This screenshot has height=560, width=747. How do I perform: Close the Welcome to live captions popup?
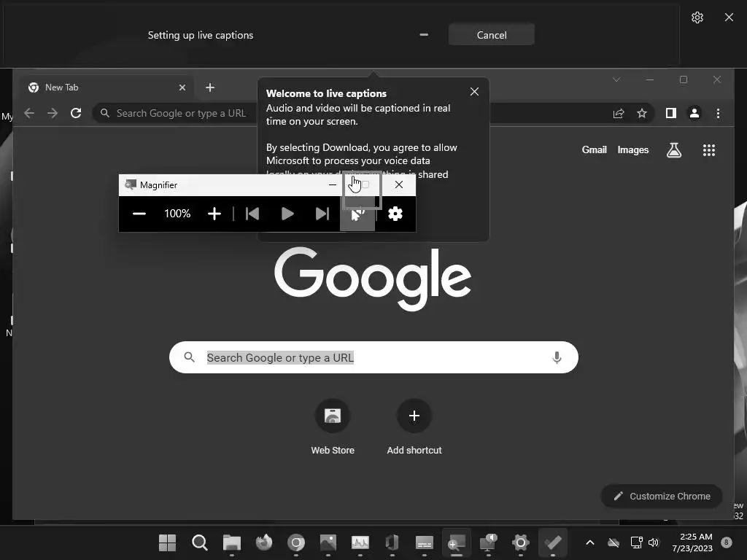coord(474,91)
